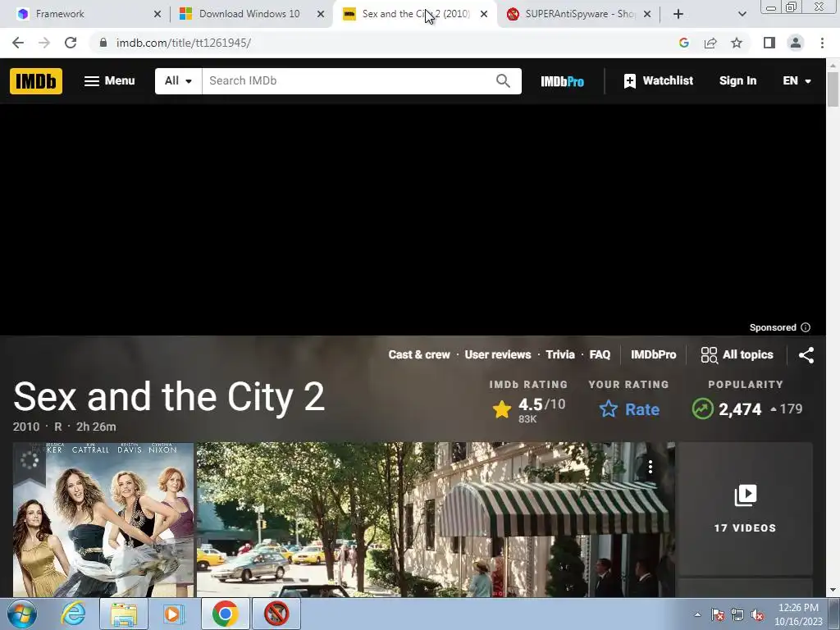
Task: Click the Action Center flag icon
Action: (718, 615)
